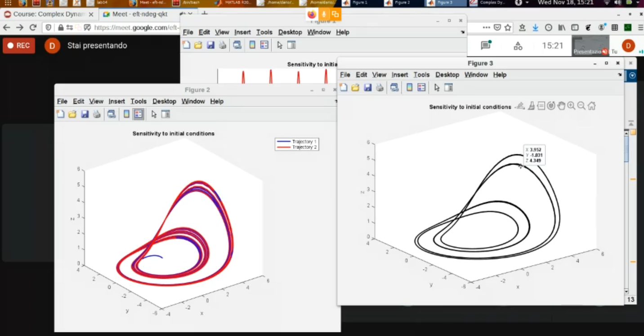Toggle Edit Plot arrow in Figure 3 toolbar
The height and width of the screenshot is (336, 644).
(x=437, y=88)
